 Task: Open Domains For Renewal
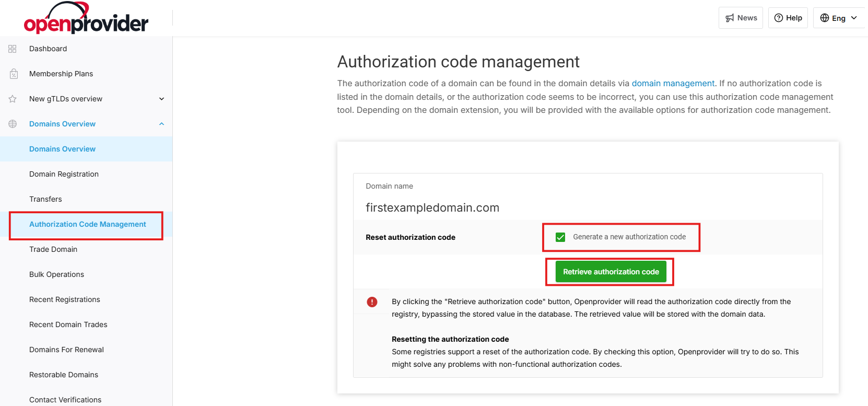coord(66,350)
